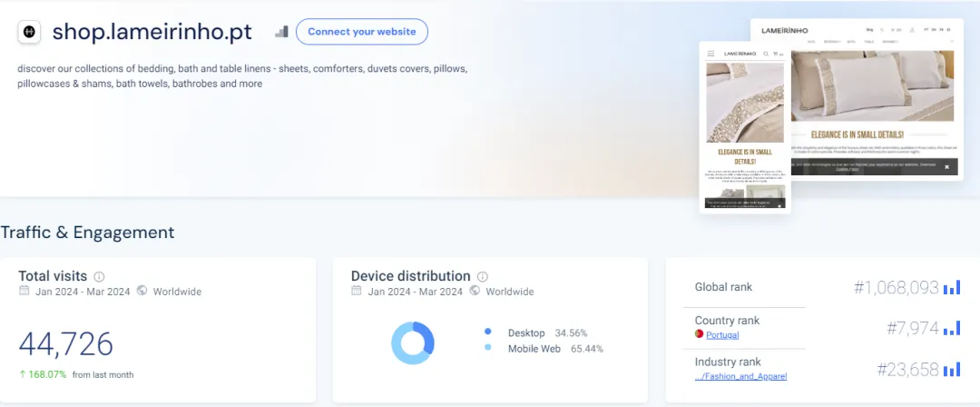
Task: Open the Fashion_and_Apparel industry link
Action: coord(740,376)
